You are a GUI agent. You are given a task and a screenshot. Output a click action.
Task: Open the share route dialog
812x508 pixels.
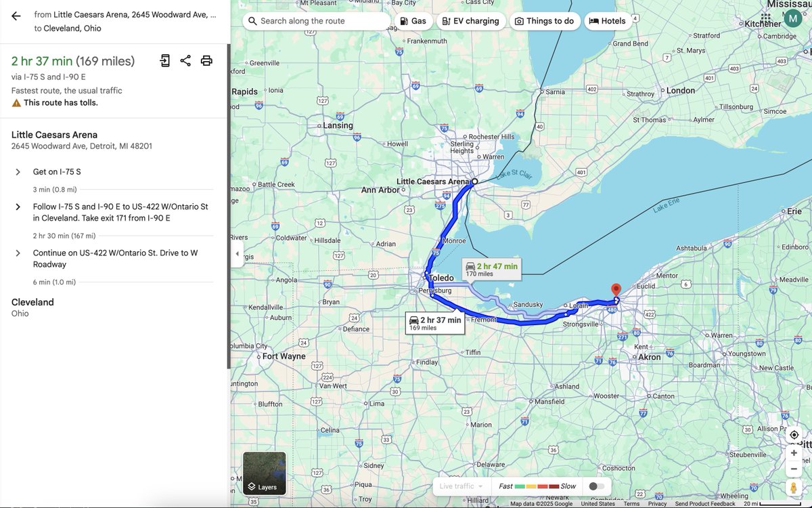click(x=185, y=60)
